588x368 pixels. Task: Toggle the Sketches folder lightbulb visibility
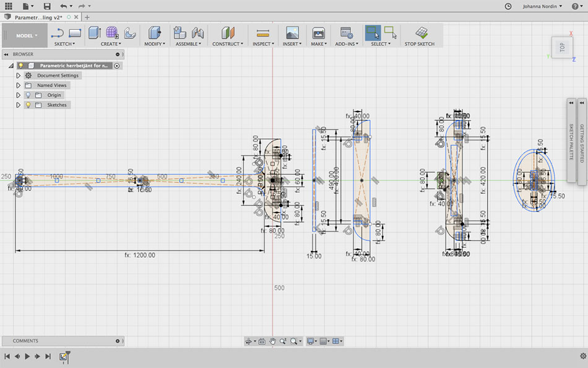(x=28, y=105)
